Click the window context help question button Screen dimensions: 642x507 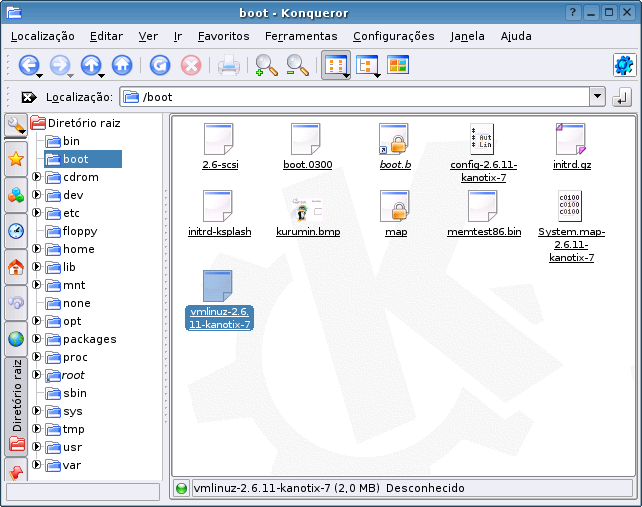(572, 13)
